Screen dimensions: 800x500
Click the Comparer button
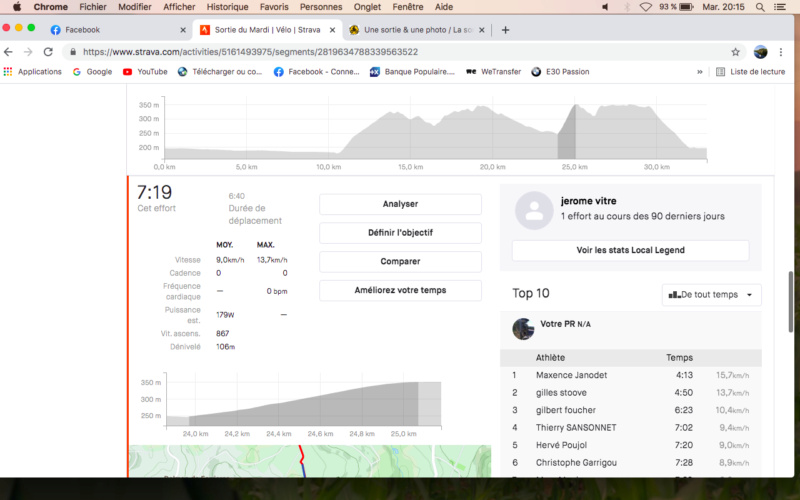click(401, 261)
